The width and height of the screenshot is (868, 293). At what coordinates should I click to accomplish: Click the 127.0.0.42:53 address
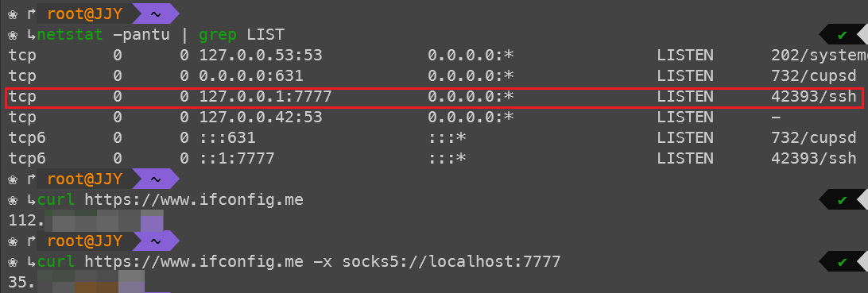261,118
